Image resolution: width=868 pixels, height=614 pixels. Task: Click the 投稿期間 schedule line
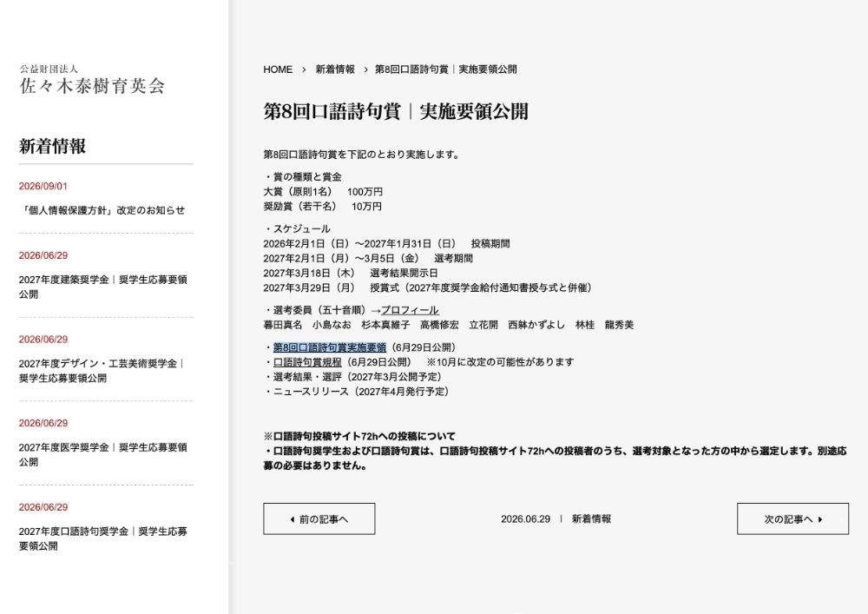click(x=386, y=244)
